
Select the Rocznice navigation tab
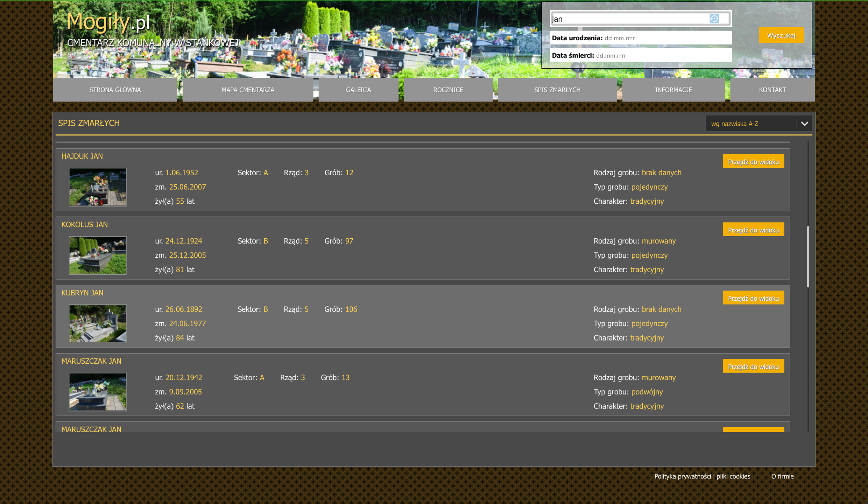click(x=448, y=90)
